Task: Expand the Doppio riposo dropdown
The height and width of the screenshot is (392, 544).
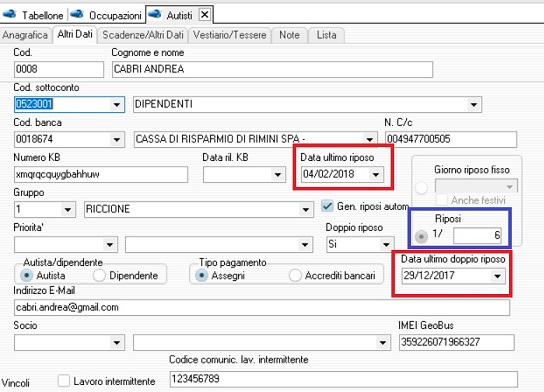Action: [386, 245]
